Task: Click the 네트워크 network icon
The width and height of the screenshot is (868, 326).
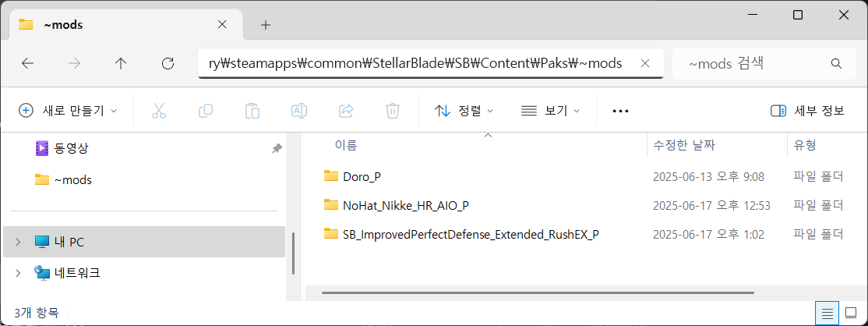Action: (x=41, y=273)
